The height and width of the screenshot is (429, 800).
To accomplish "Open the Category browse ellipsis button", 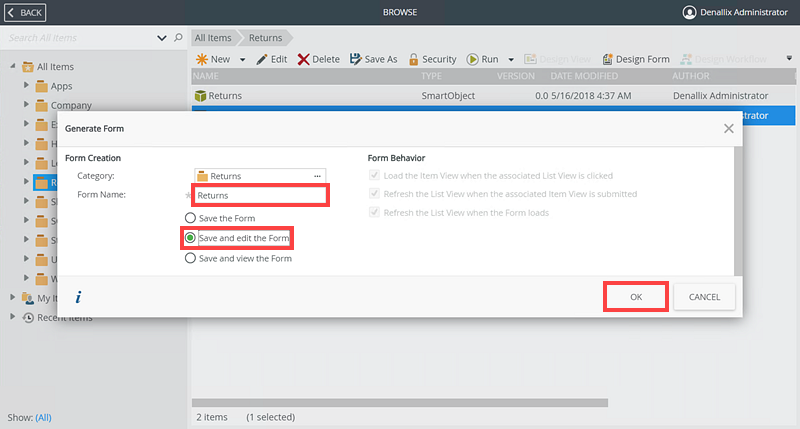I will [x=317, y=176].
